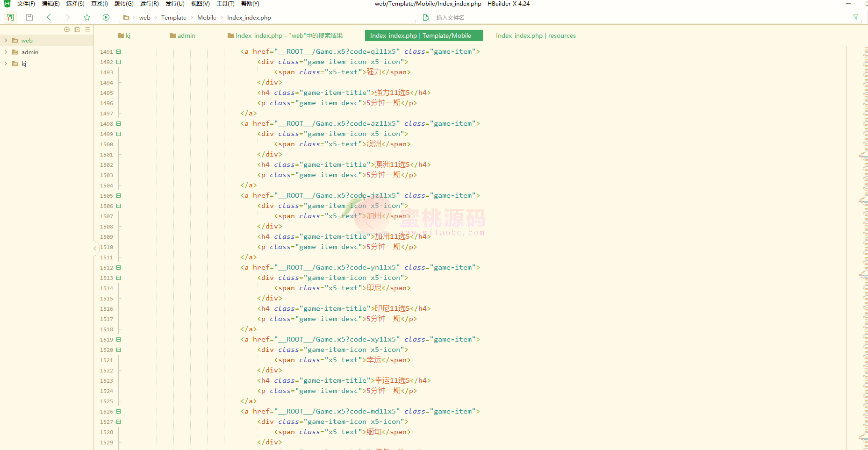Screen dimensions: 868x450
Task: Expand the kj folder in tree
Action: (6, 64)
